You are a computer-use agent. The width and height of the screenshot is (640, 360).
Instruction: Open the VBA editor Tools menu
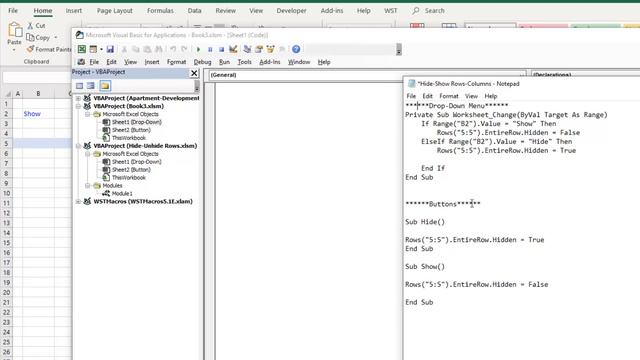coord(244,62)
